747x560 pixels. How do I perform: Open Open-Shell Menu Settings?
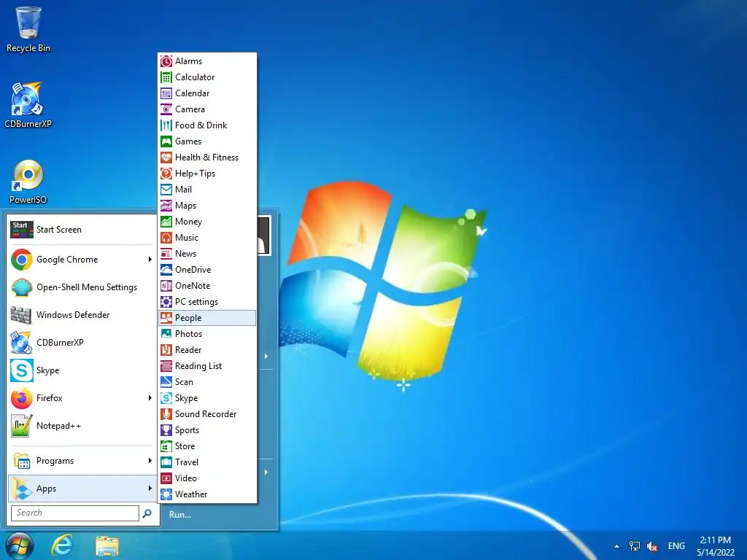point(82,287)
